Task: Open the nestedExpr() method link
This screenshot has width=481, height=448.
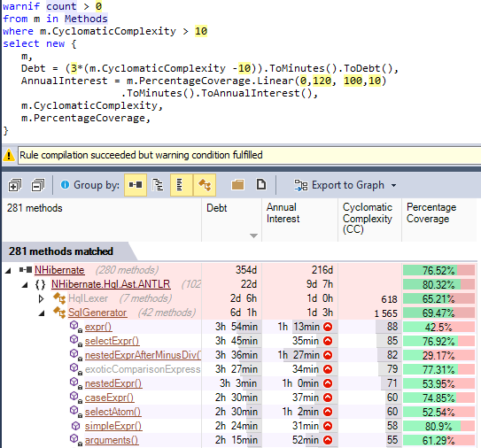Action: pyautogui.click(x=113, y=383)
